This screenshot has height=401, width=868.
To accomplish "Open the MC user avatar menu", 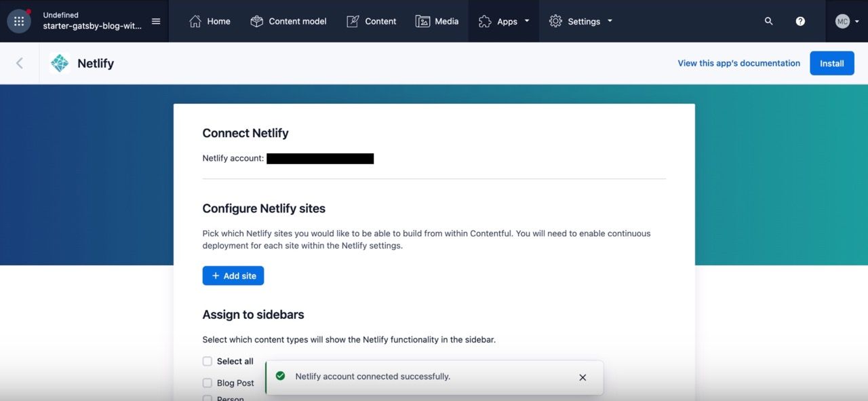I will [847, 21].
